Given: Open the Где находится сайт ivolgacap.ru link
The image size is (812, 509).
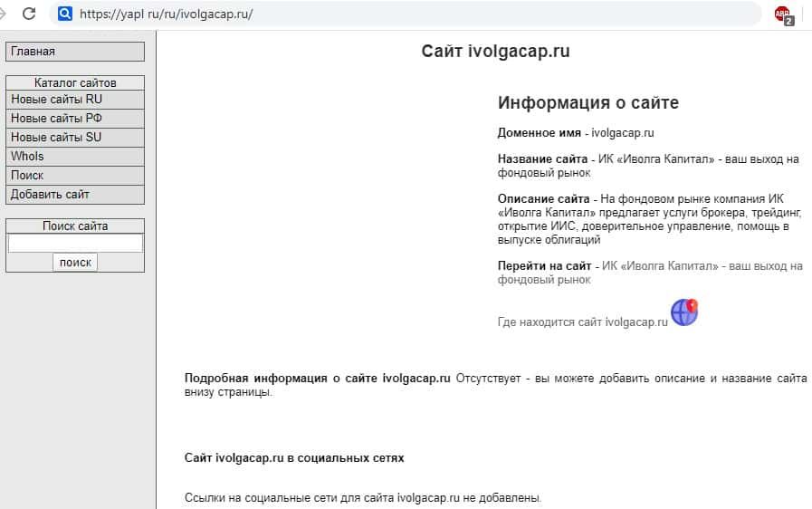Looking at the screenshot, I should tap(583, 322).
